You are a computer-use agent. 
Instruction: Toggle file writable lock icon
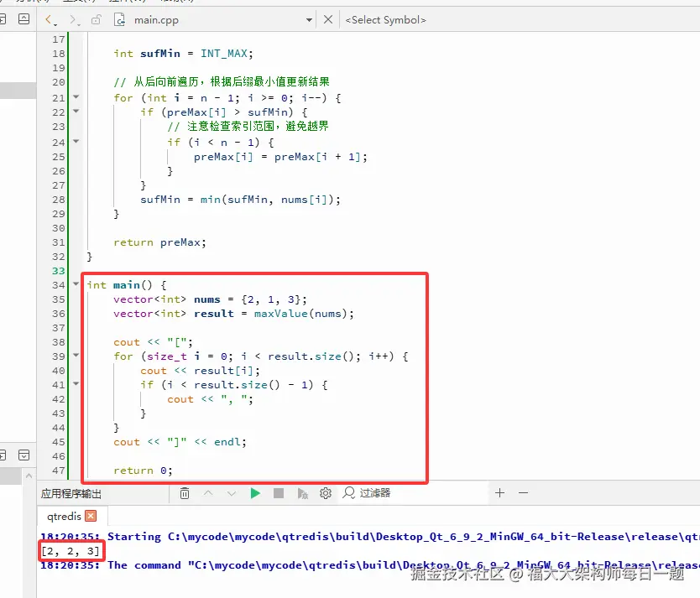tap(96, 19)
